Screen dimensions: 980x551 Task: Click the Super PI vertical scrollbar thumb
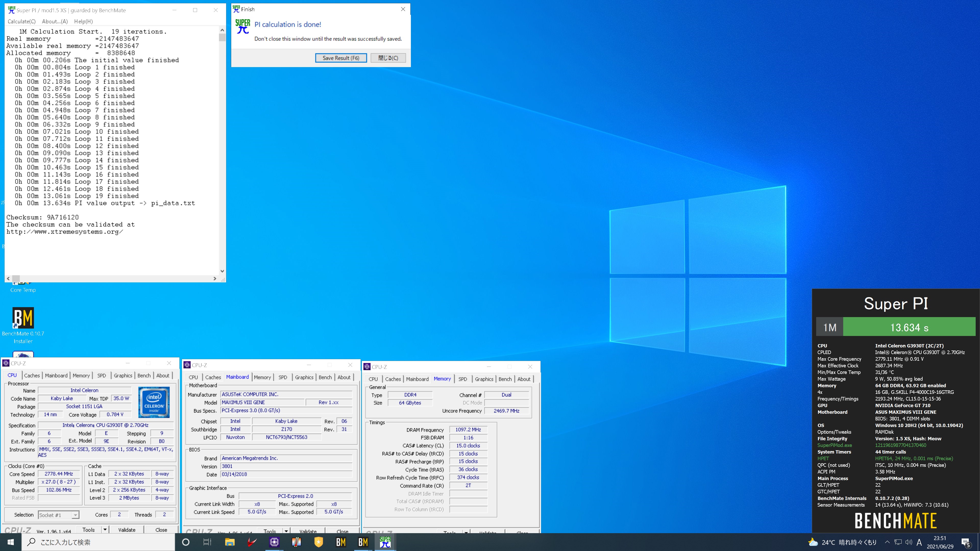222,37
